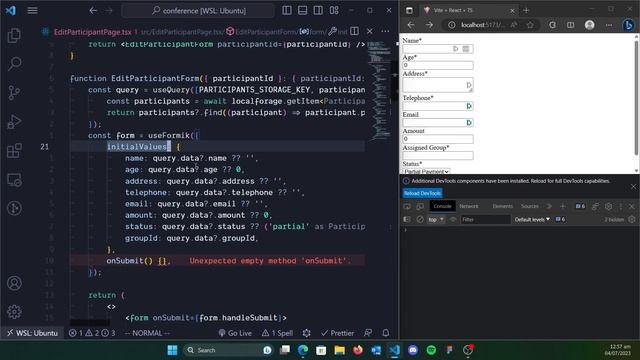This screenshot has height=360, width=640.
Task: Click the EditParticipantForm breadcrumb
Action: point(262,31)
